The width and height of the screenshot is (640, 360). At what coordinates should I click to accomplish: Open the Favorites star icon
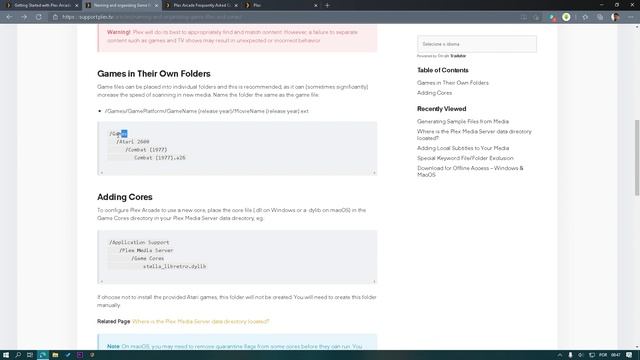pos(585,17)
